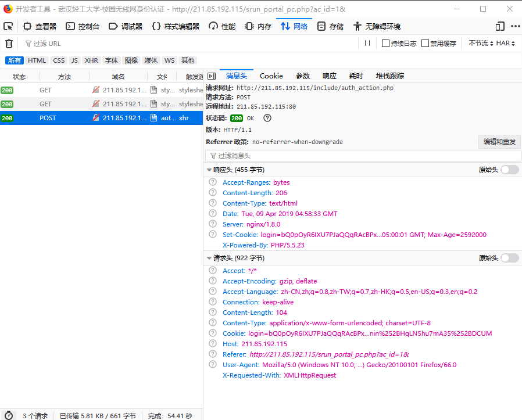Open the 控制台 panel tab
This screenshot has width=522, height=420.
(83, 26)
